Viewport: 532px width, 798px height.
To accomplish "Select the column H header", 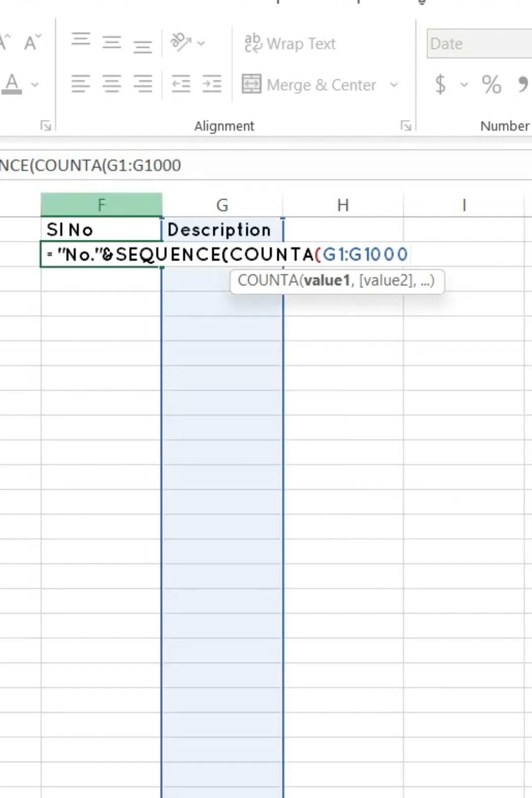I will pos(343,205).
